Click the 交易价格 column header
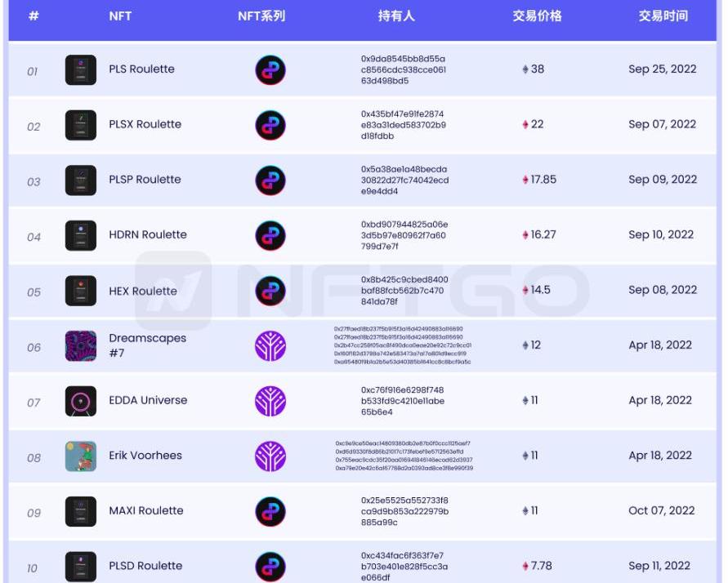728x583 pixels. point(537,16)
